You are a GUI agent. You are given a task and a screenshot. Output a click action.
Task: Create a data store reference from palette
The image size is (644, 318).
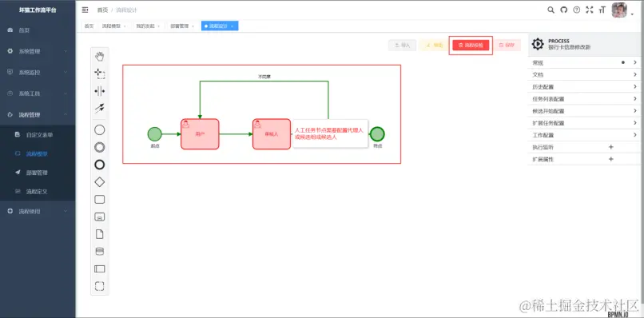(99, 252)
